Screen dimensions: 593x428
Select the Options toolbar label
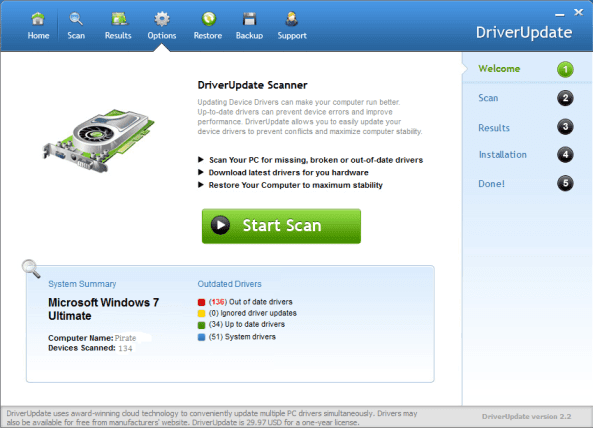(162, 36)
